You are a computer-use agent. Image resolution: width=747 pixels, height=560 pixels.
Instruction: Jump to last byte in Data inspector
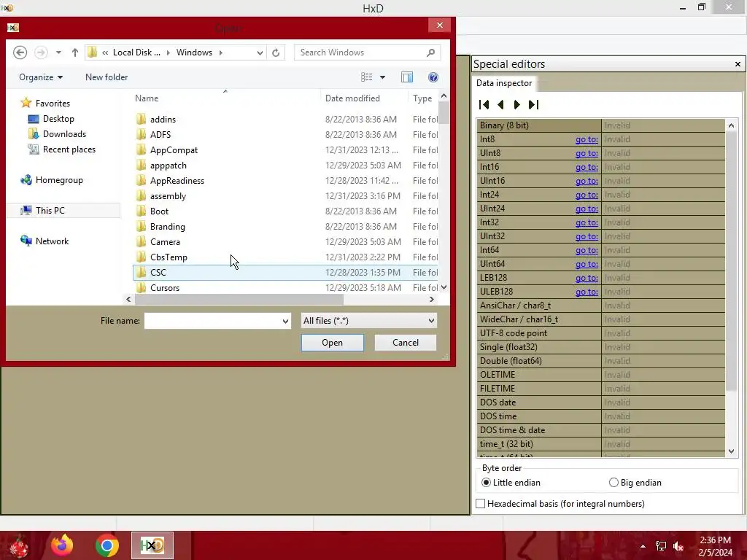point(533,105)
